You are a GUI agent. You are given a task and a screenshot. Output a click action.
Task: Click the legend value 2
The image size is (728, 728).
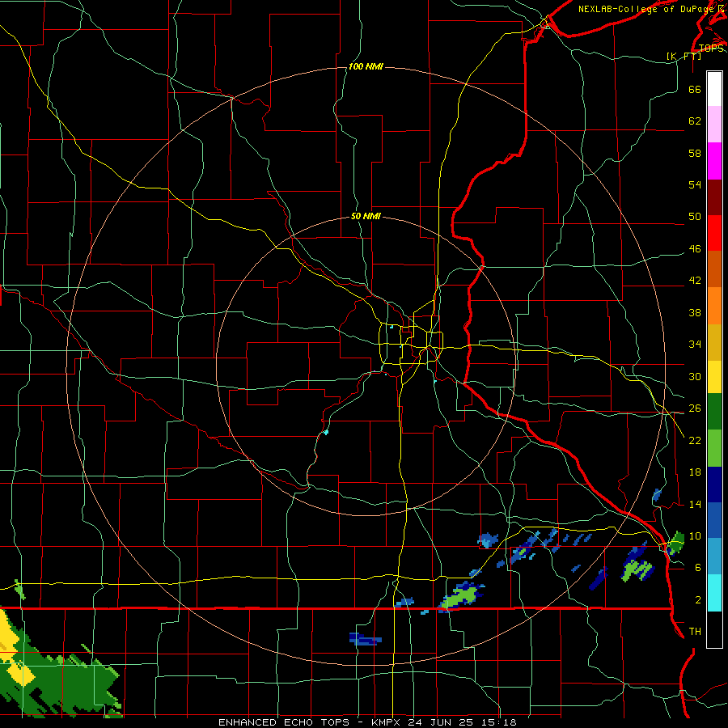click(697, 599)
